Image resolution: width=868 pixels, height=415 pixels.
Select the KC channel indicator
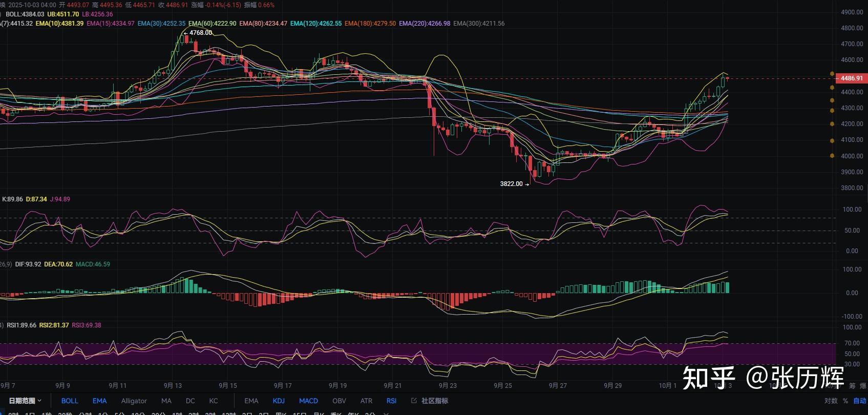pos(214,401)
